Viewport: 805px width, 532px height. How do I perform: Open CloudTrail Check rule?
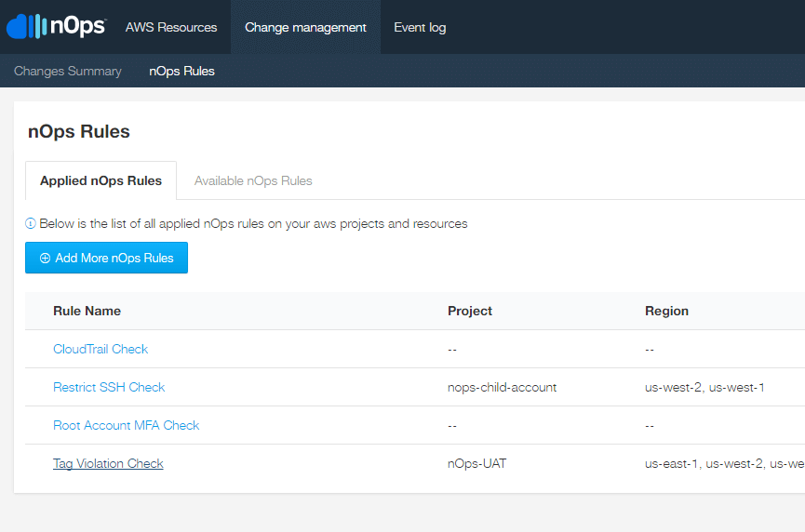[101, 349]
